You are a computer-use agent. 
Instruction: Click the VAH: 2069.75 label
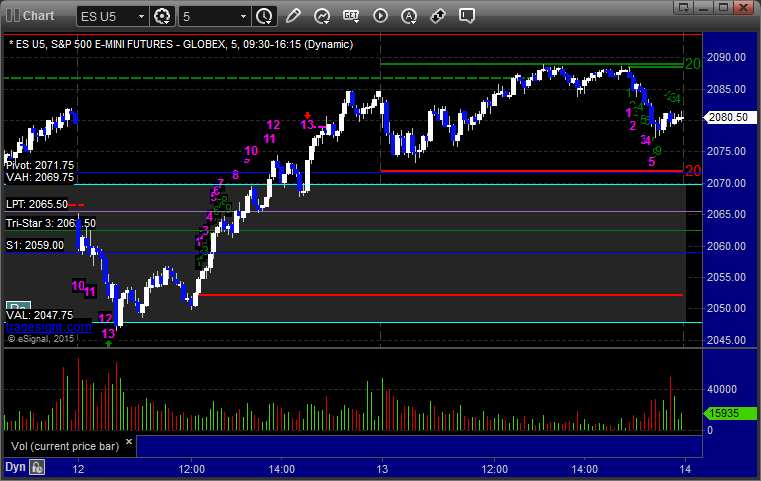click(40, 177)
